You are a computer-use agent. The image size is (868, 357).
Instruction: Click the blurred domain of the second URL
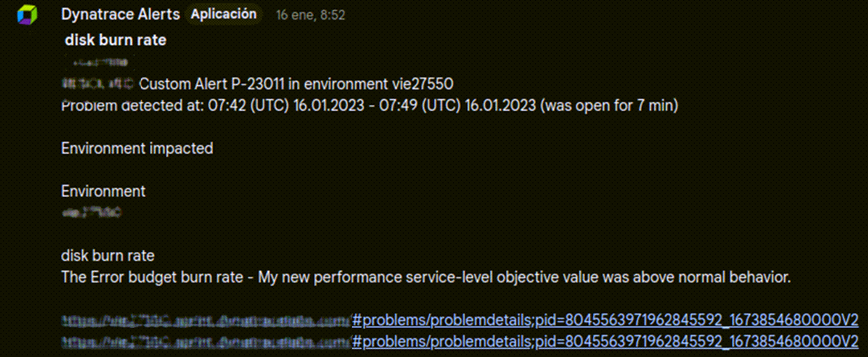pyautogui.click(x=205, y=341)
